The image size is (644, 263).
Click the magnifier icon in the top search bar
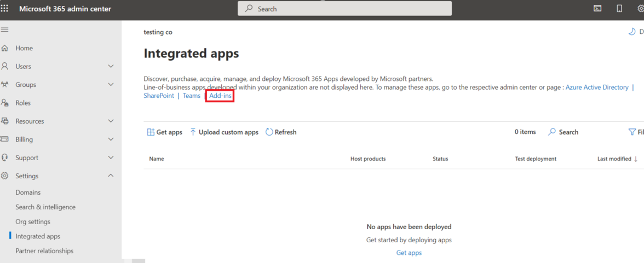coord(249,9)
